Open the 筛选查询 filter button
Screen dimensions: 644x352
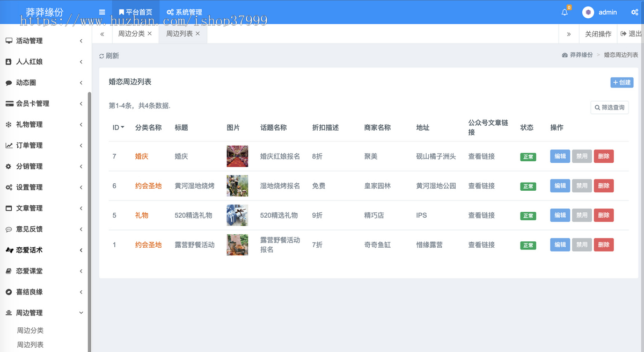click(610, 107)
